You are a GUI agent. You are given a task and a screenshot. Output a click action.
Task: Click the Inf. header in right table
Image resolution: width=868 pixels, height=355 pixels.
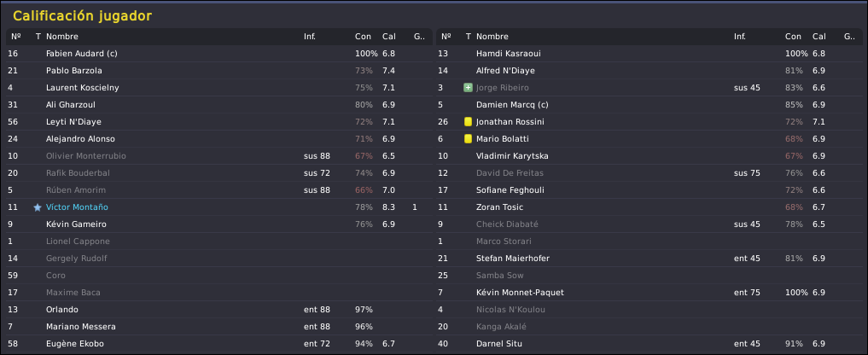[x=740, y=37]
